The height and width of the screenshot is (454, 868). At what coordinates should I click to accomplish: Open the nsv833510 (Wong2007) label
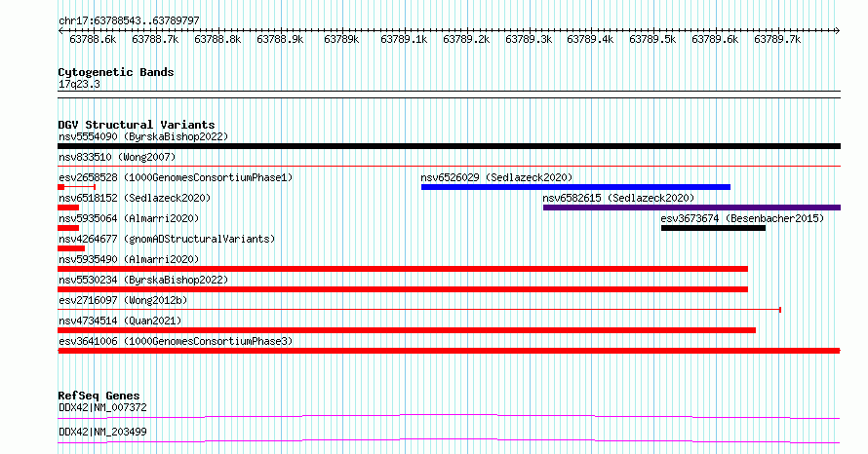(x=117, y=157)
